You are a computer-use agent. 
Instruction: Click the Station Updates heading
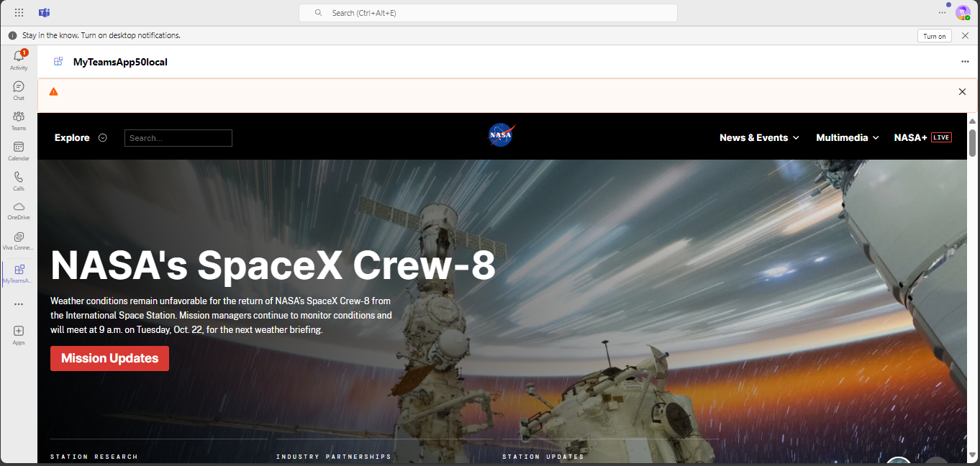[x=543, y=457]
